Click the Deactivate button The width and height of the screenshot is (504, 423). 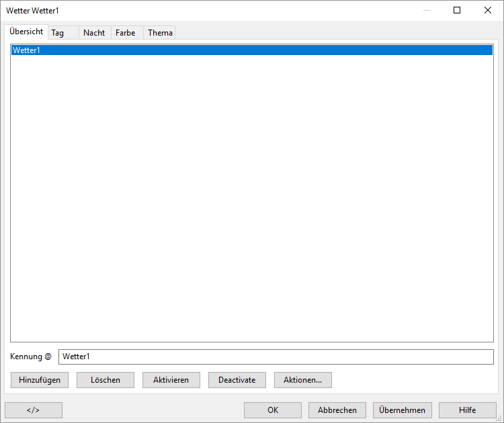pyautogui.click(x=237, y=380)
